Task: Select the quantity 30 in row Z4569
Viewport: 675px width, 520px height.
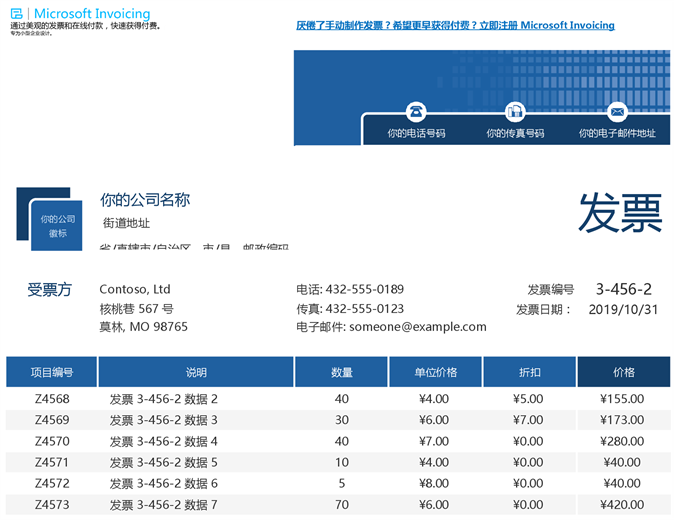Action: [342, 420]
